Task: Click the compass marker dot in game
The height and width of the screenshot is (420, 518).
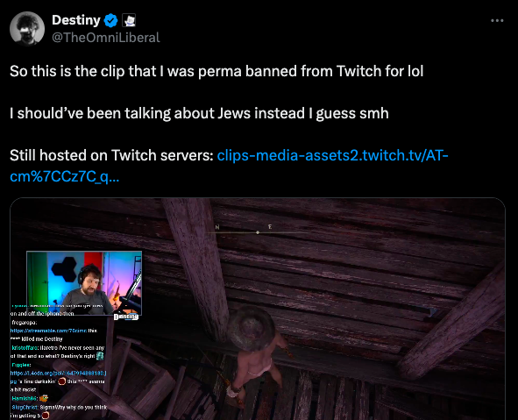Action: (x=258, y=232)
